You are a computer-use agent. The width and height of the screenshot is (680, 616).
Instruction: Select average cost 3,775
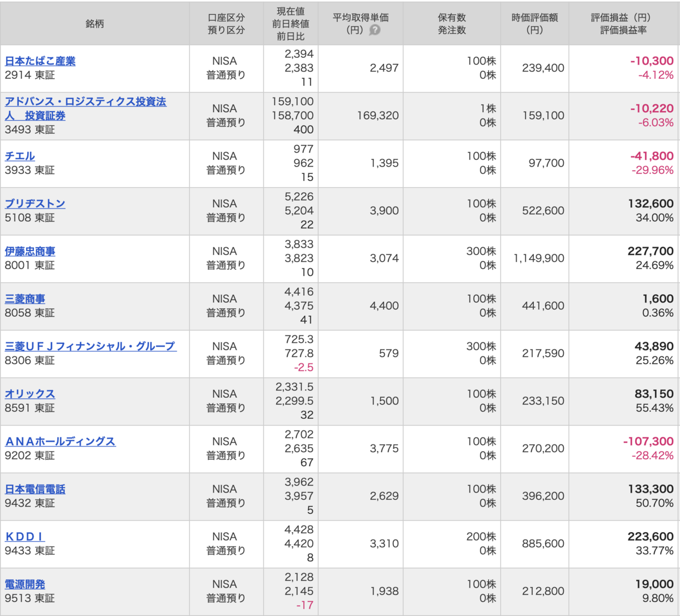[x=384, y=449]
